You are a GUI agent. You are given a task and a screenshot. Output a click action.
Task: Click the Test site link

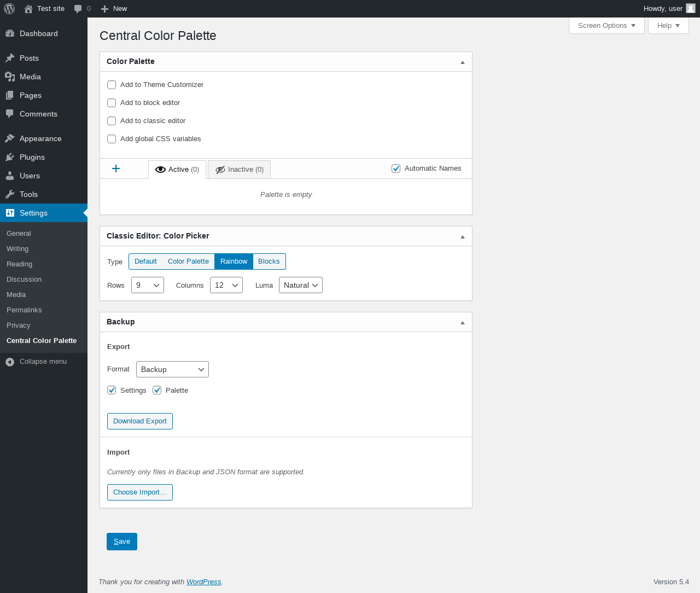[51, 9]
